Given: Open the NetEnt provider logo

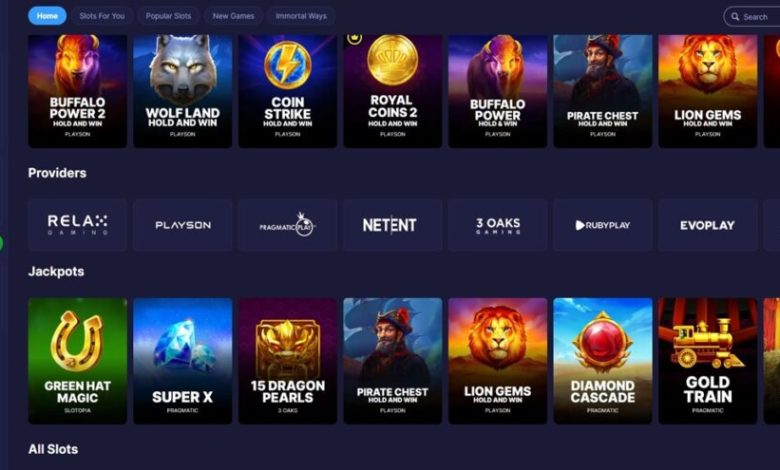Looking at the screenshot, I should [x=392, y=225].
